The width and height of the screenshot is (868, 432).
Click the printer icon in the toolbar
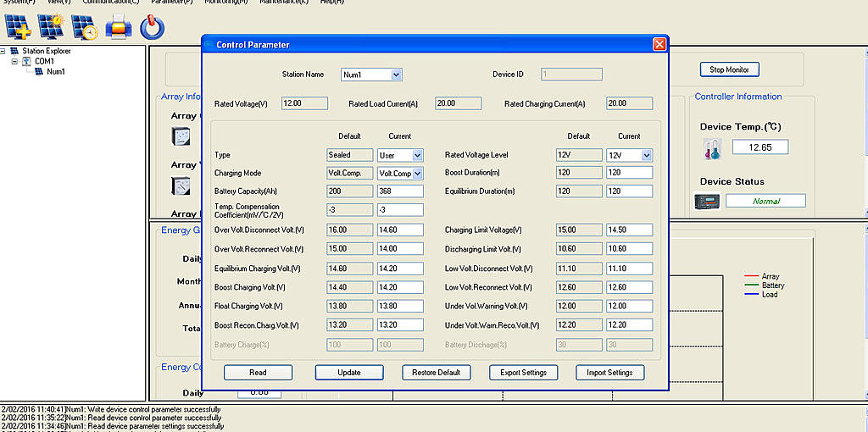(119, 27)
